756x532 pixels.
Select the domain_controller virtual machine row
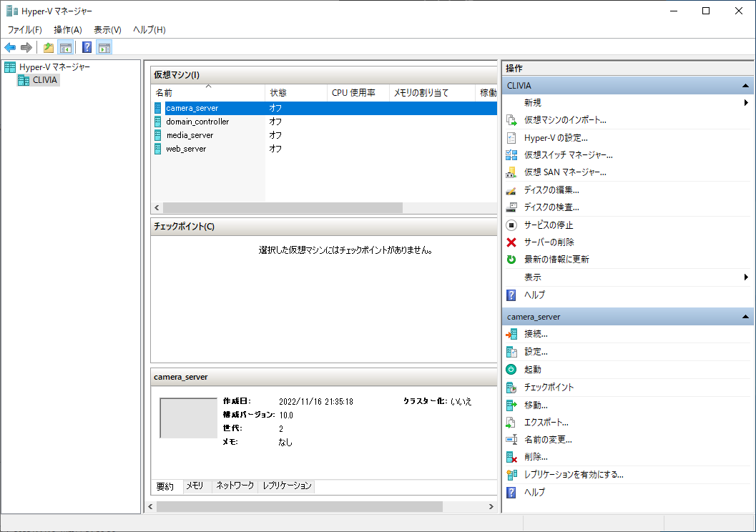pos(325,122)
